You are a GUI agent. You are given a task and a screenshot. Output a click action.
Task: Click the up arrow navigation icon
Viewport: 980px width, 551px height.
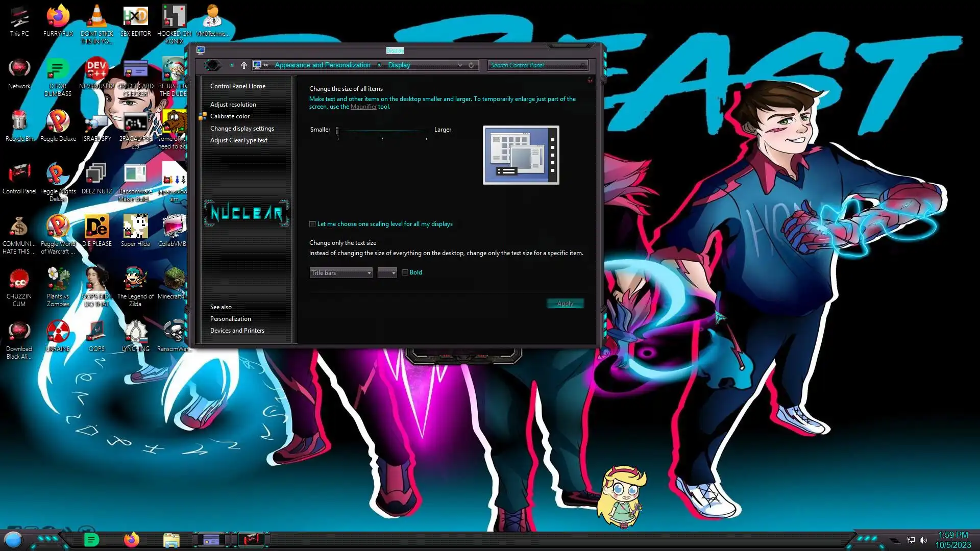(x=244, y=65)
